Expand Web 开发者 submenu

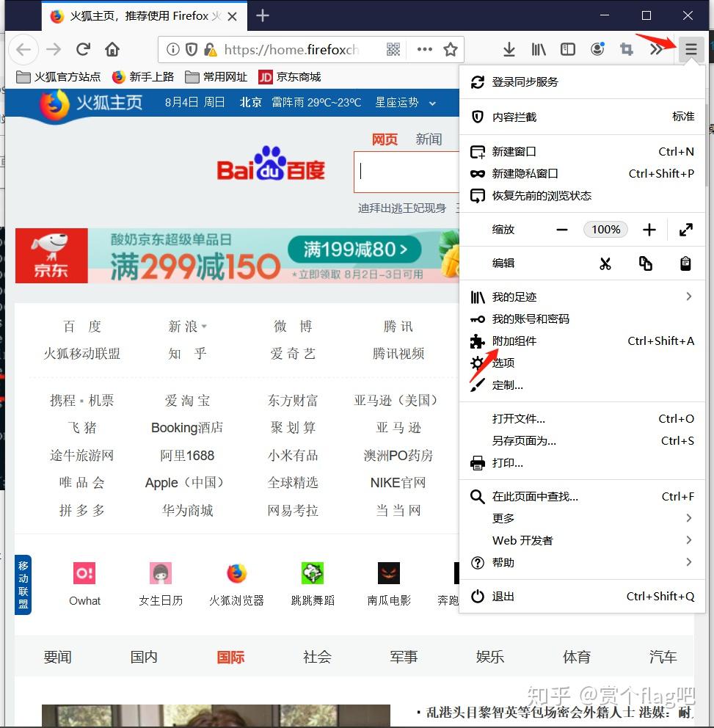click(x=582, y=540)
